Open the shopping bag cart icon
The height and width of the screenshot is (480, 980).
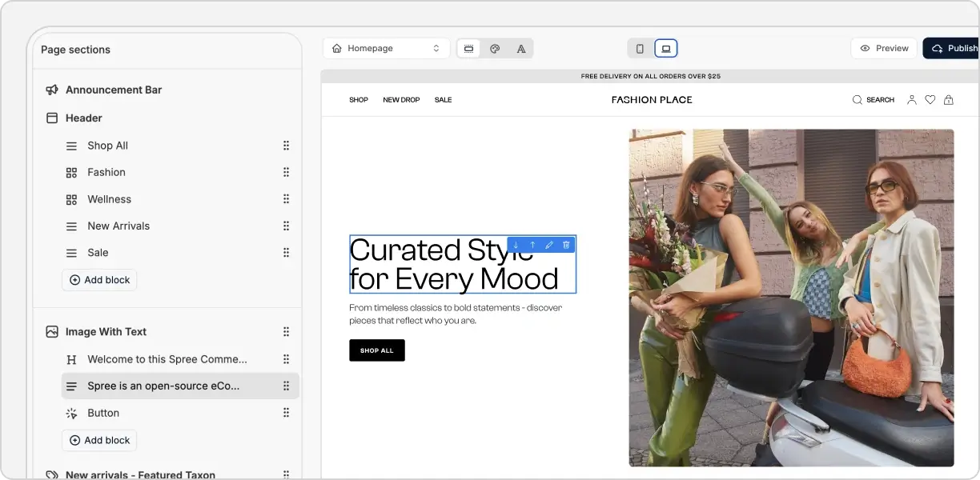tap(949, 100)
